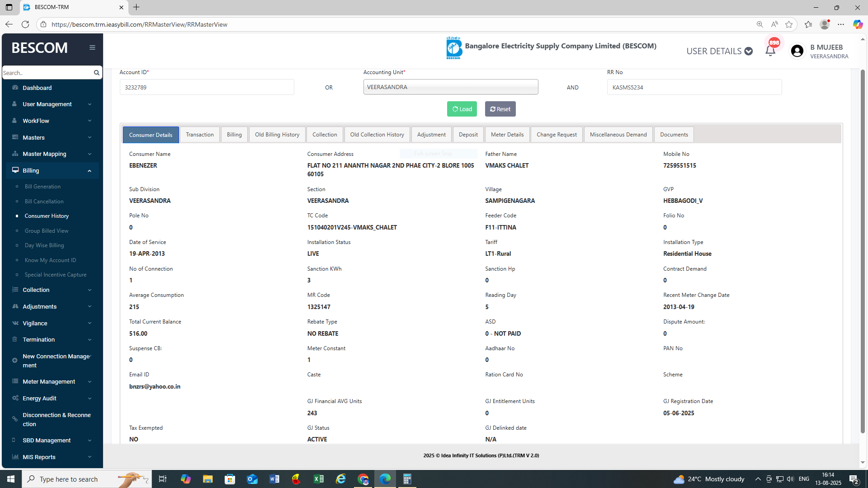Open the notification bell icon

coord(770,51)
